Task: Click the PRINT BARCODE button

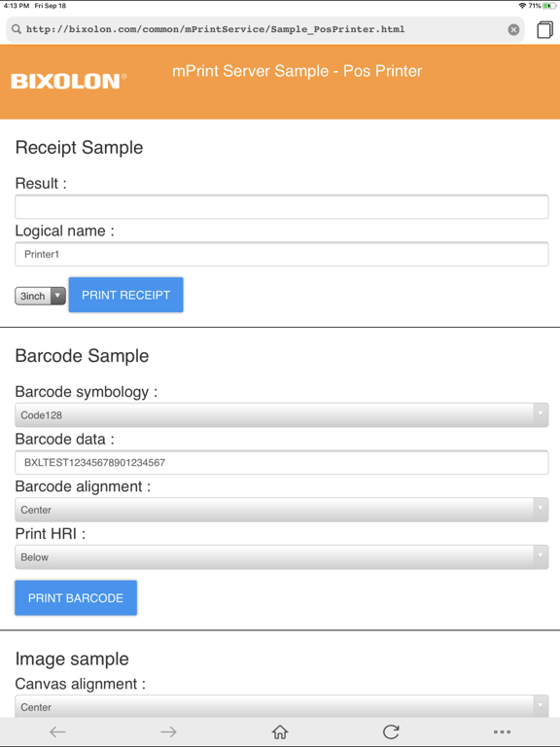Action: [76, 598]
